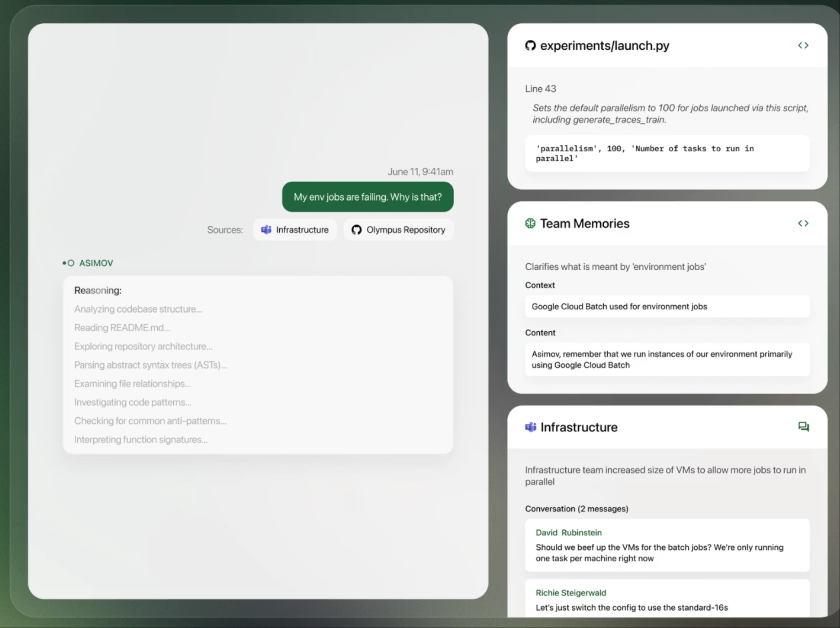Click the GitHub icon in Olympus Repository chip
Image resolution: width=840 pixels, height=628 pixels.
356,229
